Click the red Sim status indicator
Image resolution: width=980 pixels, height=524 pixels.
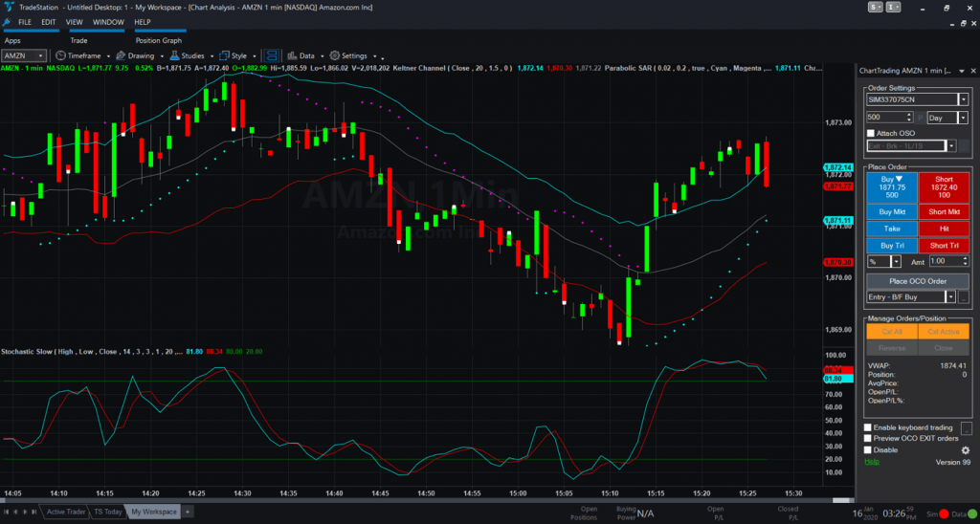[x=944, y=514]
